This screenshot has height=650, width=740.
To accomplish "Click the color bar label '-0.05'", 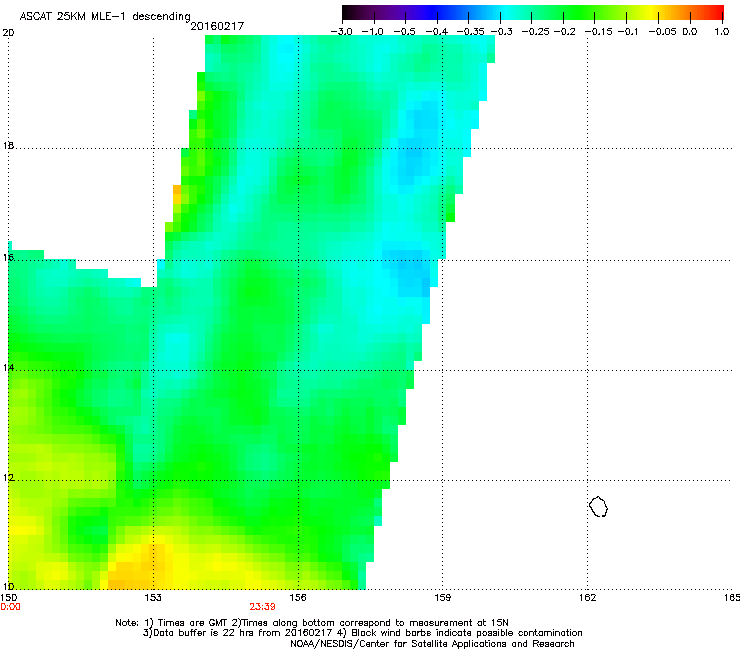I will coord(663,32).
